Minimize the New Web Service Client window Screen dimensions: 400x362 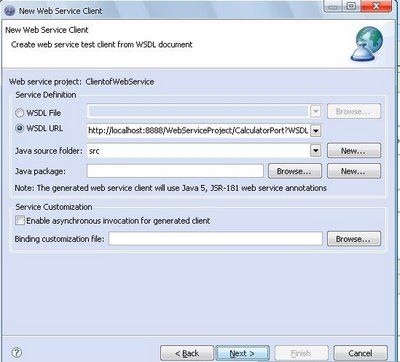click(x=333, y=6)
